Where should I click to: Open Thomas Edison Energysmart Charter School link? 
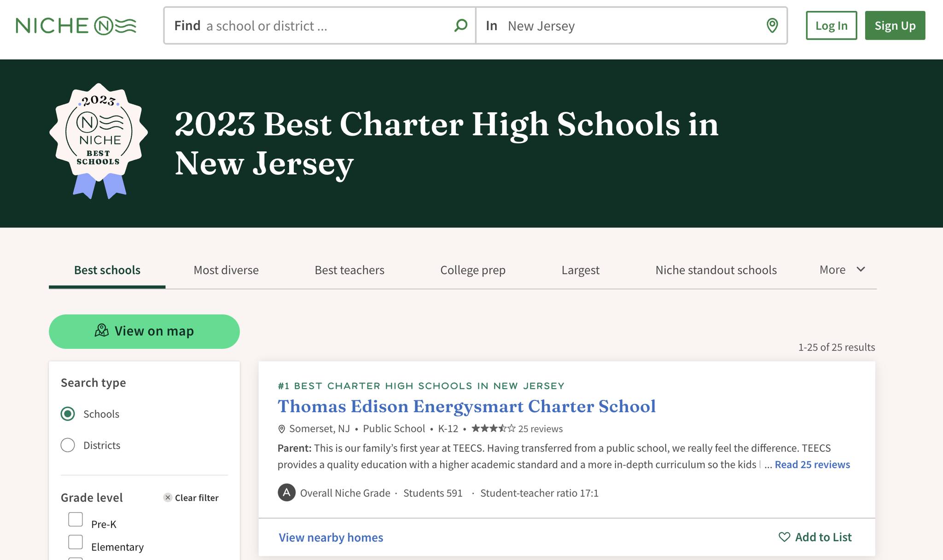[466, 406]
